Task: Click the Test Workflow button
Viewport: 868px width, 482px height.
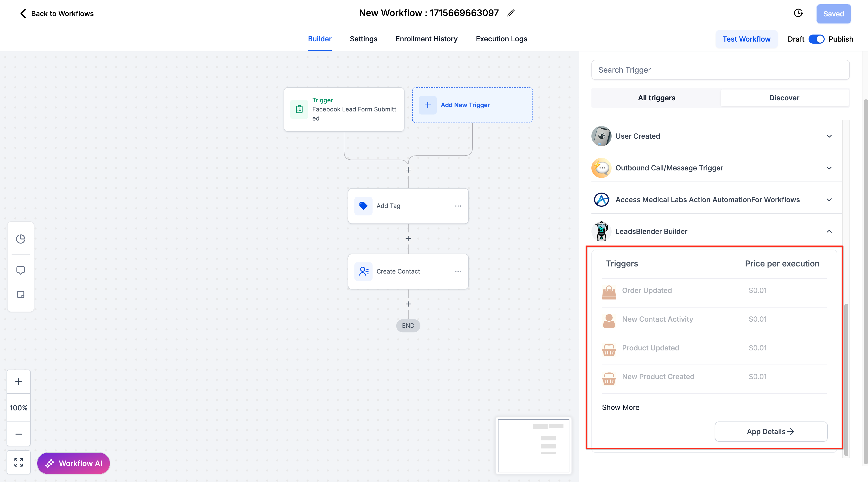Action: [x=746, y=39]
